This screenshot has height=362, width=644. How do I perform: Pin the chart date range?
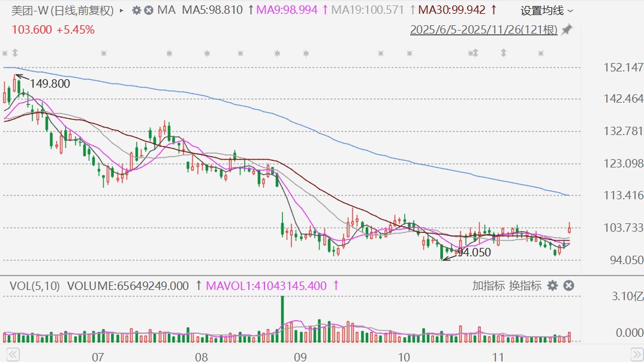point(566,29)
